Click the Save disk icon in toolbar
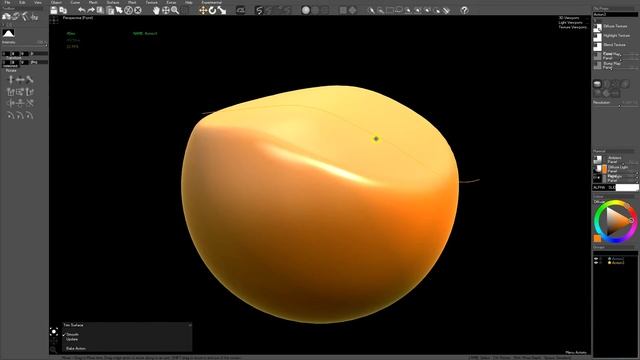 54,11
